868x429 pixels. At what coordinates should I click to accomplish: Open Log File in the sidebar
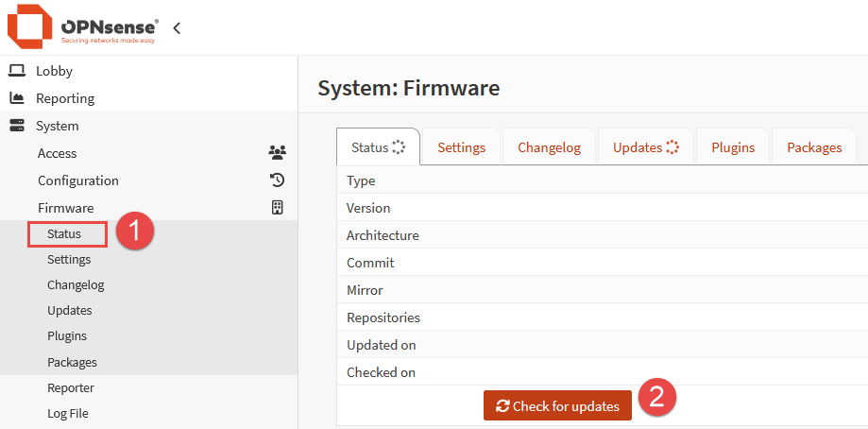68,413
